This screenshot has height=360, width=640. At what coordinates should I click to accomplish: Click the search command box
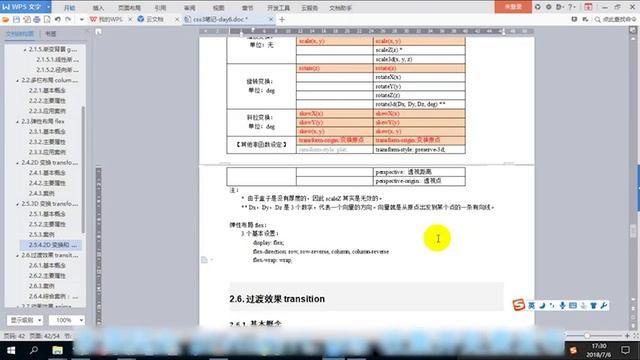(616, 19)
